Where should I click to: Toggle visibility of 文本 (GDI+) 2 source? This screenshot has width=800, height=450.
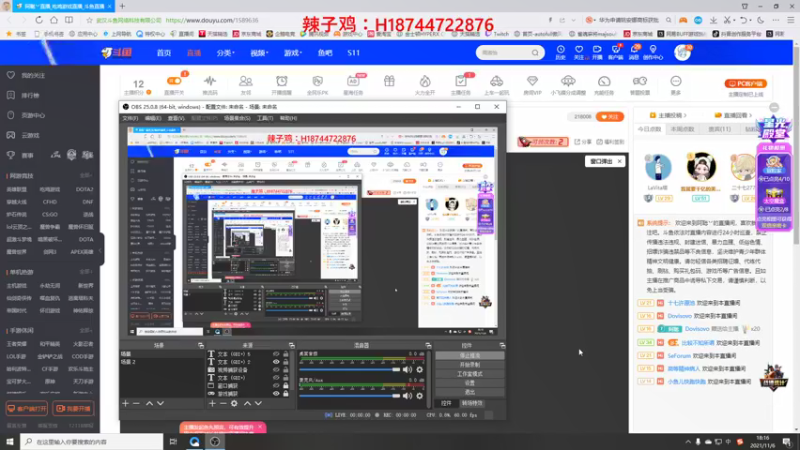tap(276, 362)
